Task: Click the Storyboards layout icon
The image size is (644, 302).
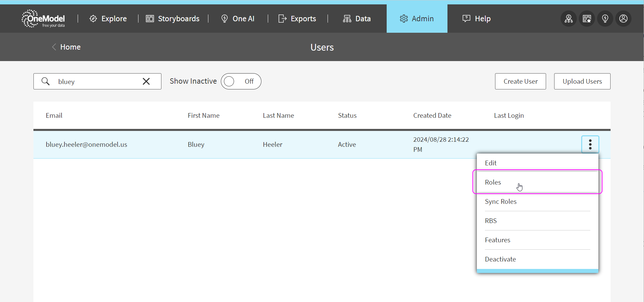Action: (150, 19)
